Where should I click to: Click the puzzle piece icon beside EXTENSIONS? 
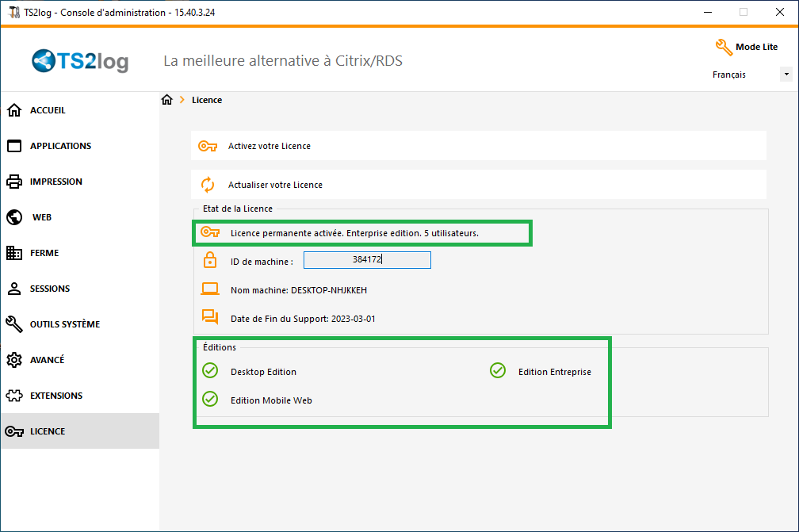(x=14, y=396)
